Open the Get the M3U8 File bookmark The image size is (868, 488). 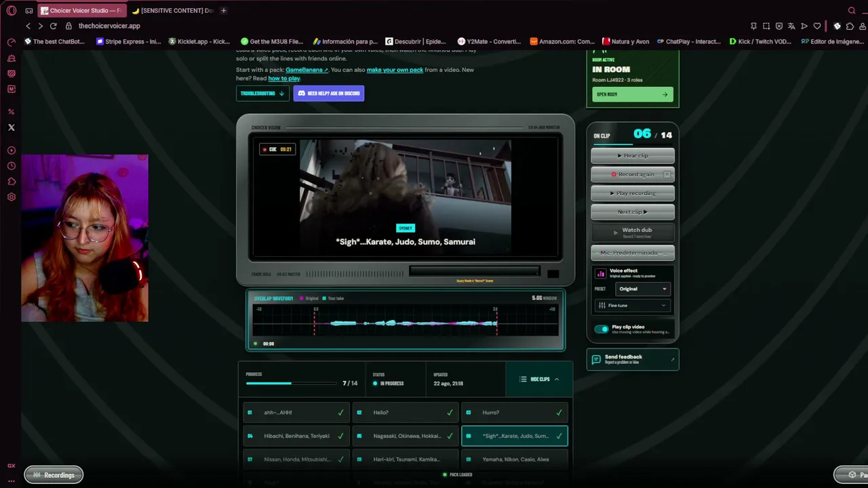coord(272,41)
